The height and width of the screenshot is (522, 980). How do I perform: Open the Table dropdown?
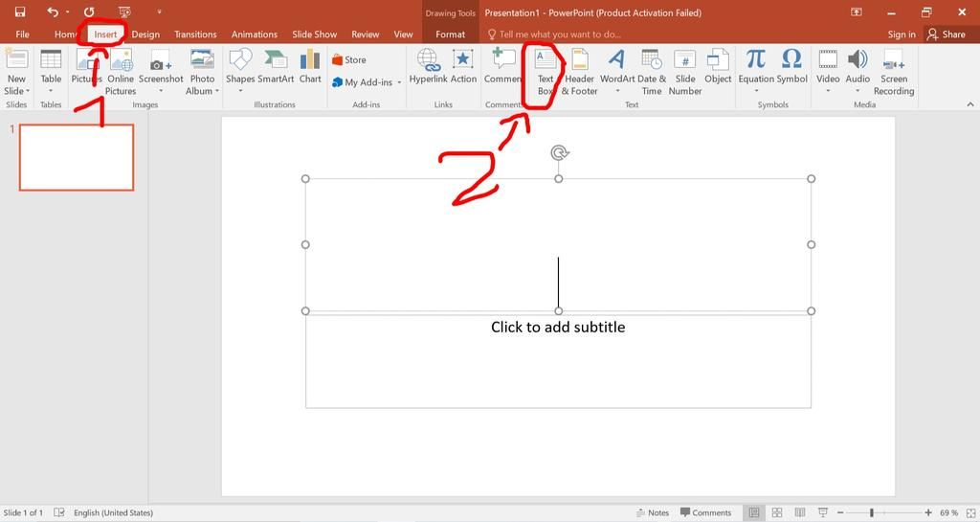[51, 72]
